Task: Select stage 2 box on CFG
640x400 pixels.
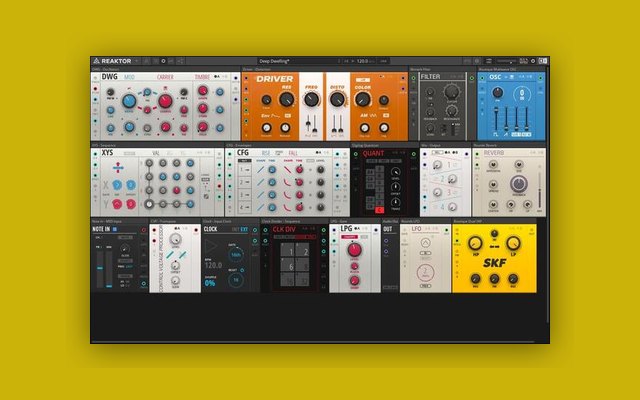Action: click(x=244, y=182)
